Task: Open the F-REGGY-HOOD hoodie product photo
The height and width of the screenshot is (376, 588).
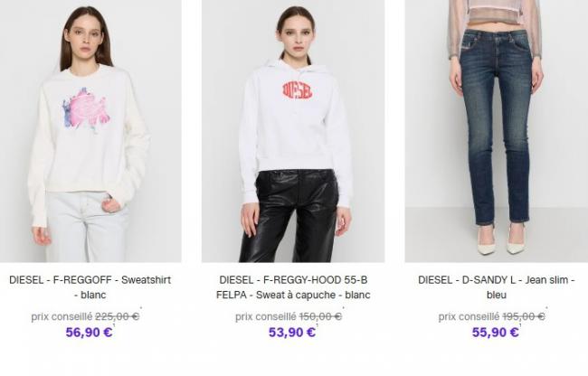Action: [293, 131]
